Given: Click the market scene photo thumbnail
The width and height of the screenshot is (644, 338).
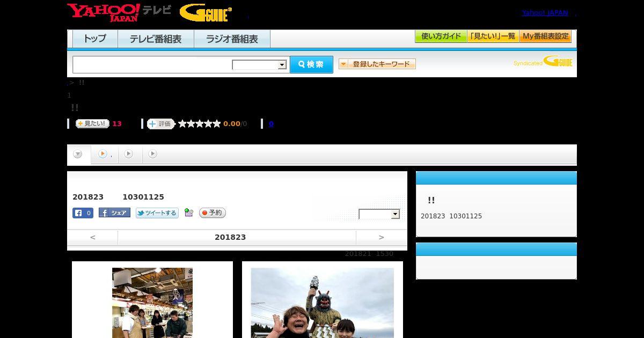Looking at the screenshot, I should 152,303.
